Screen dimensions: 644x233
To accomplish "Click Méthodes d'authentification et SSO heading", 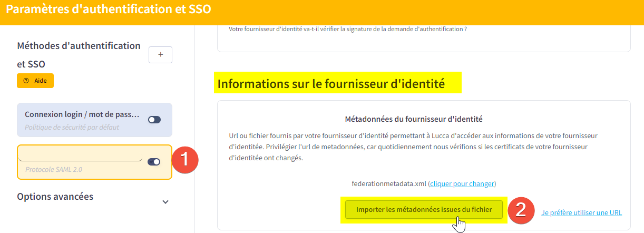I will [79, 55].
